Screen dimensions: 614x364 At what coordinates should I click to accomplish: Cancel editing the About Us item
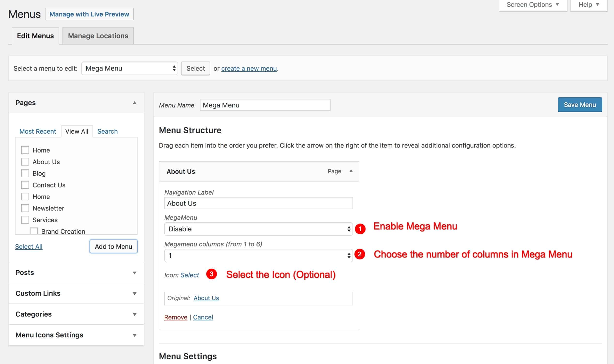[203, 317]
